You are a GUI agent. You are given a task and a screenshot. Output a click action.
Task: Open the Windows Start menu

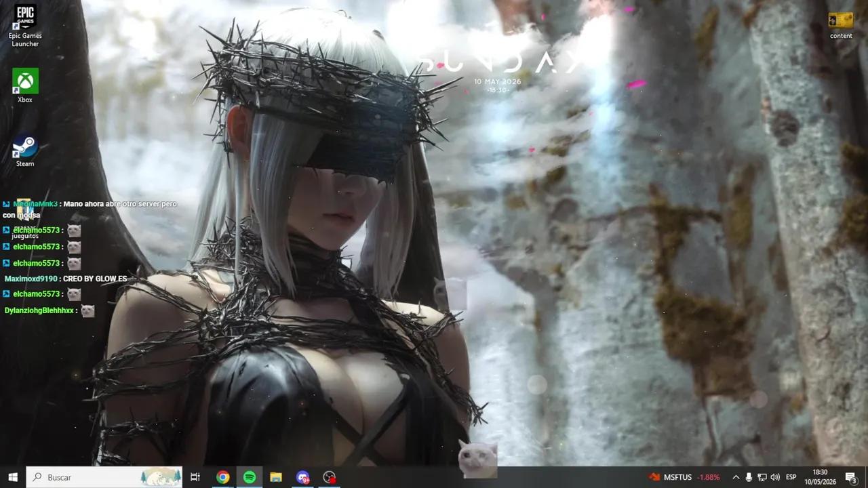click(x=13, y=477)
